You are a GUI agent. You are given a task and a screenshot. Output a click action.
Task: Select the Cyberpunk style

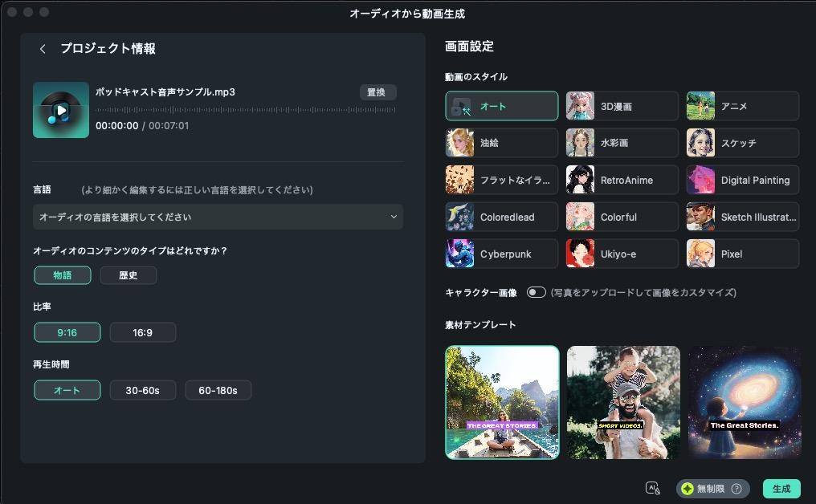click(x=502, y=253)
